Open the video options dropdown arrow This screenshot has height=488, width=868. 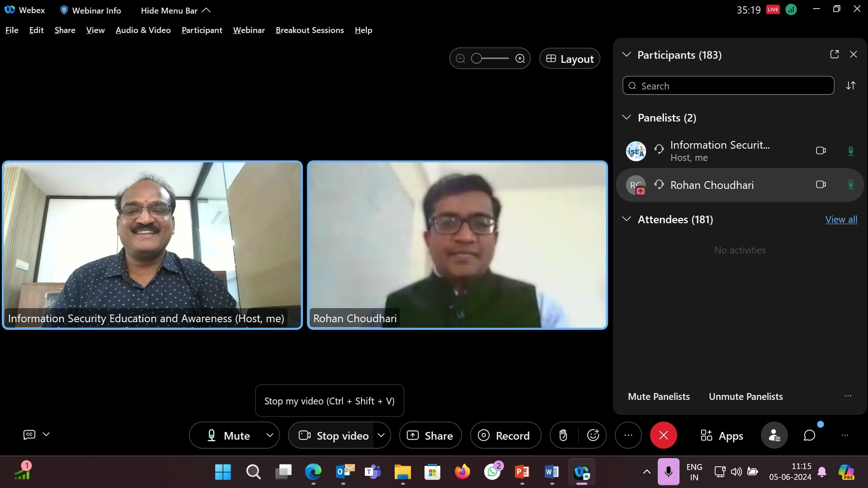click(x=381, y=435)
